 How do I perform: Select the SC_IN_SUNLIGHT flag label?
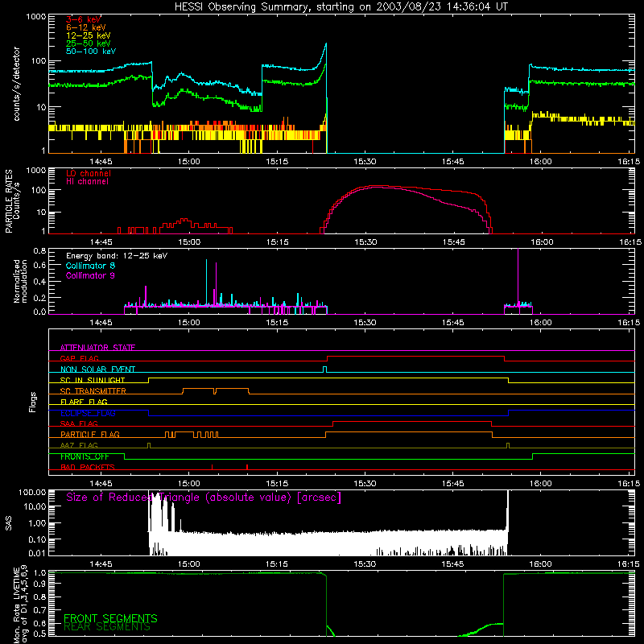[x=93, y=380]
